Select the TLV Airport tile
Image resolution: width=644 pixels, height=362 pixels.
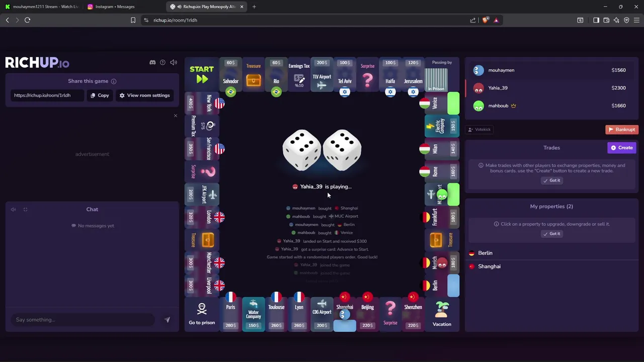pos(322,75)
